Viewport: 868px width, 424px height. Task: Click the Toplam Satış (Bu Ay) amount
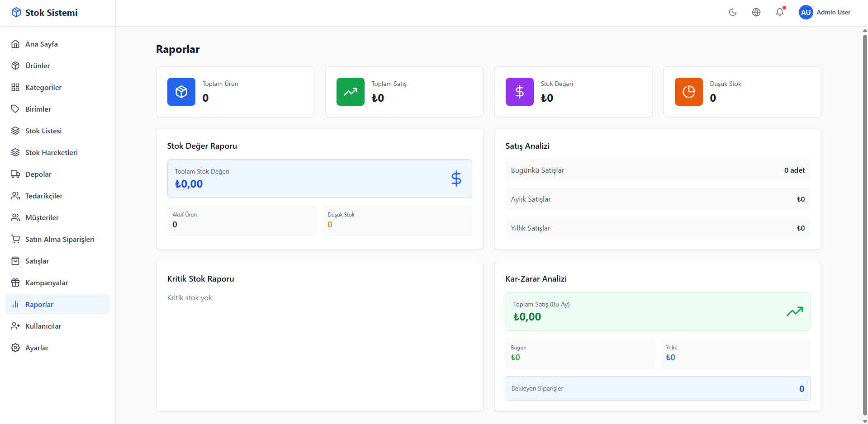pos(527,317)
